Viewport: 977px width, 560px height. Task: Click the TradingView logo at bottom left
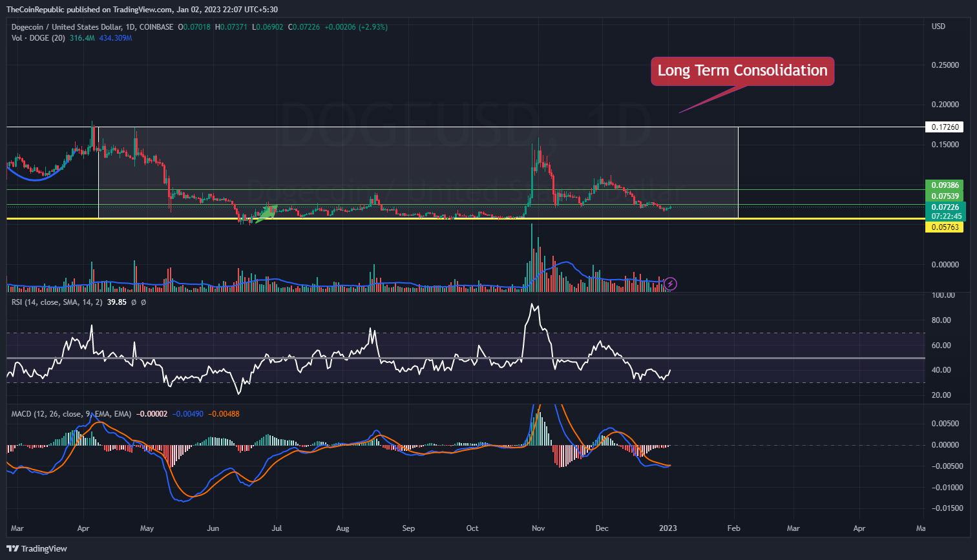37,548
